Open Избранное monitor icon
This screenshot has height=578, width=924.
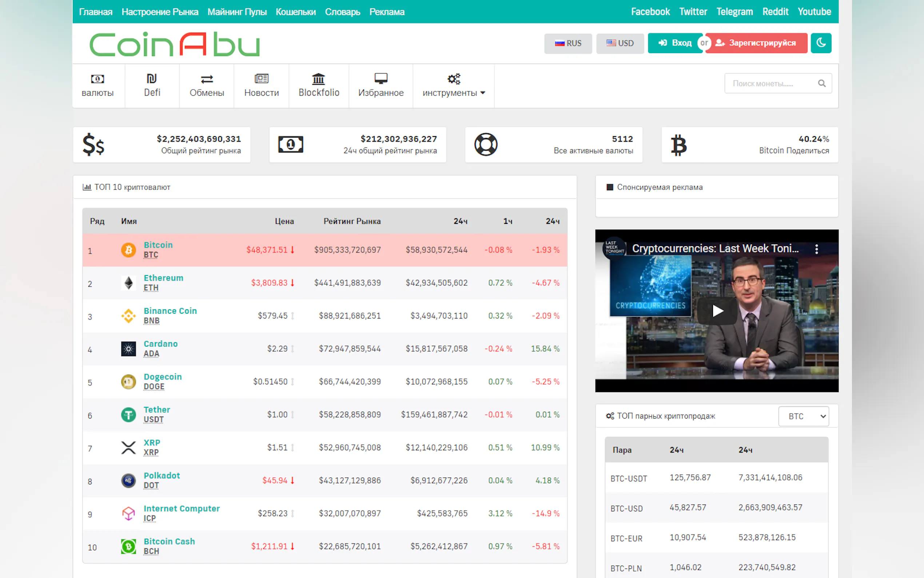pos(381,79)
